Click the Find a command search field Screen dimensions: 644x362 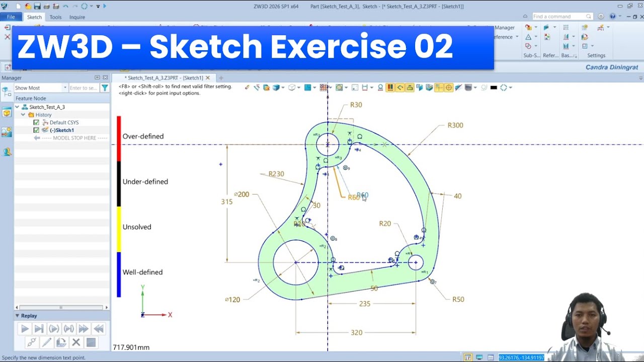[562, 17]
